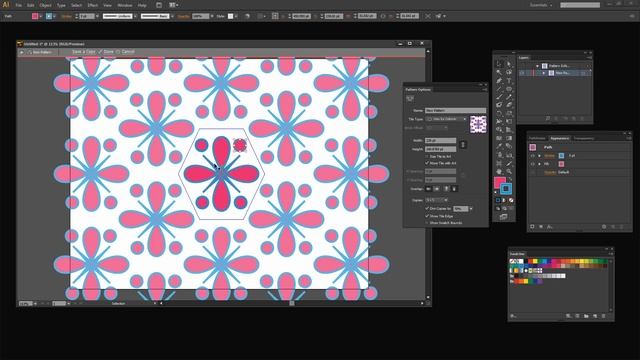Screen dimensions: 640x360
Task: Toggle visibility of New Pattern layer
Action: [x=522, y=73]
